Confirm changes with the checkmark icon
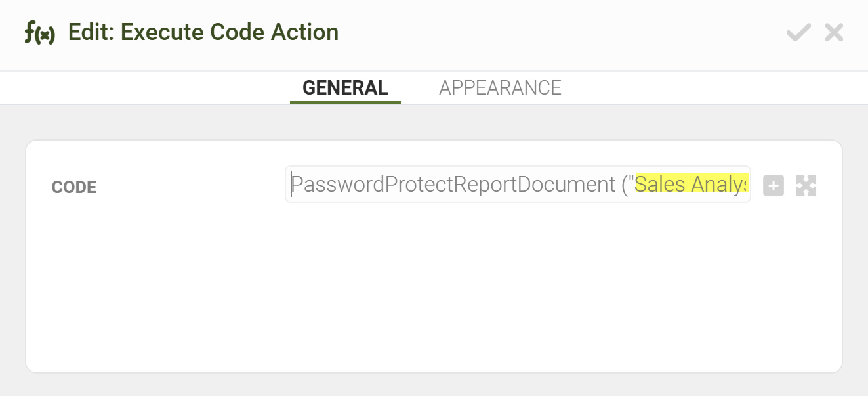This screenshot has height=396, width=868. click(798, 32)
